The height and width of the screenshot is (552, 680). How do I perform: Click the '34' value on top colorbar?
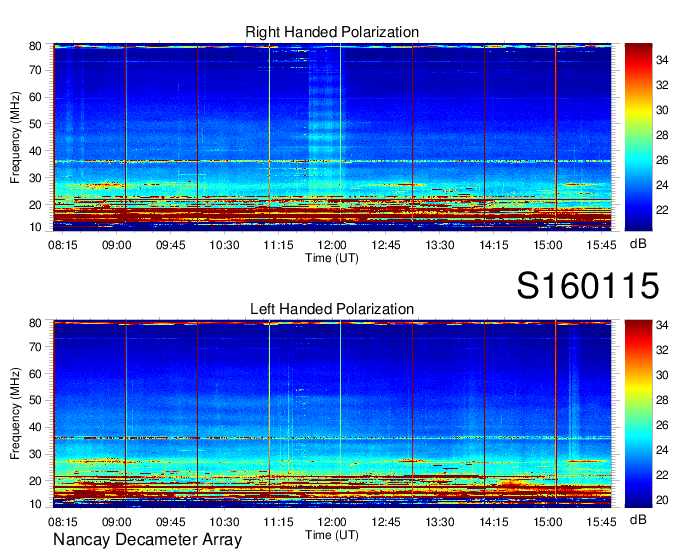[x=662, y=60]
